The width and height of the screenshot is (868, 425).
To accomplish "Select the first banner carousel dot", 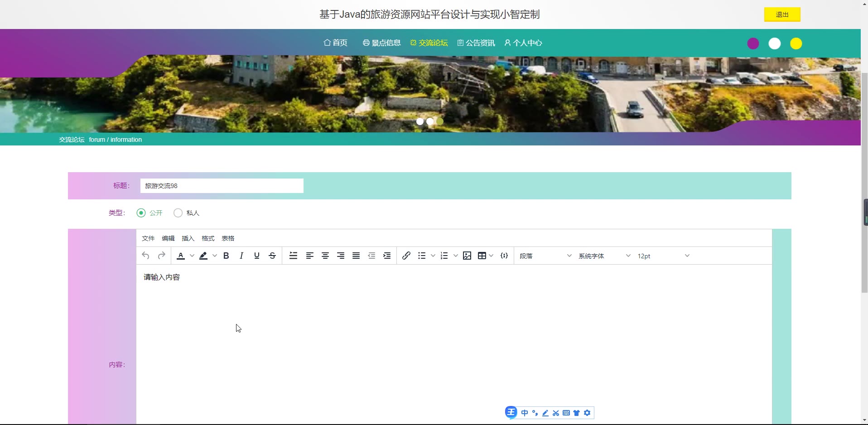I will (x=420, y=121).
